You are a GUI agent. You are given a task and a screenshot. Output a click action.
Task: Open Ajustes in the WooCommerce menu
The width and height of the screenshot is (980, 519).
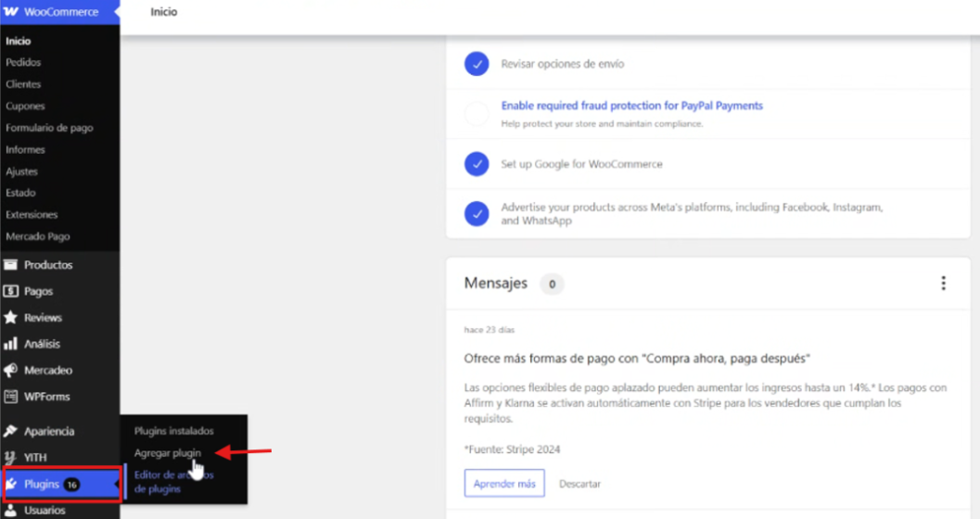point(21,171)
